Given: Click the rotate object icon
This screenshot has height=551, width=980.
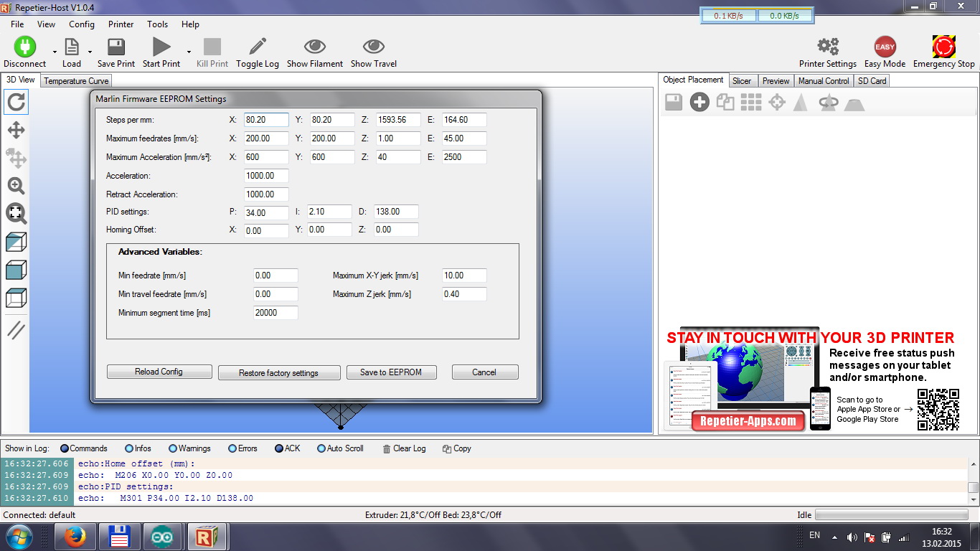Looking at the screenshot, I should click(829, 103).
